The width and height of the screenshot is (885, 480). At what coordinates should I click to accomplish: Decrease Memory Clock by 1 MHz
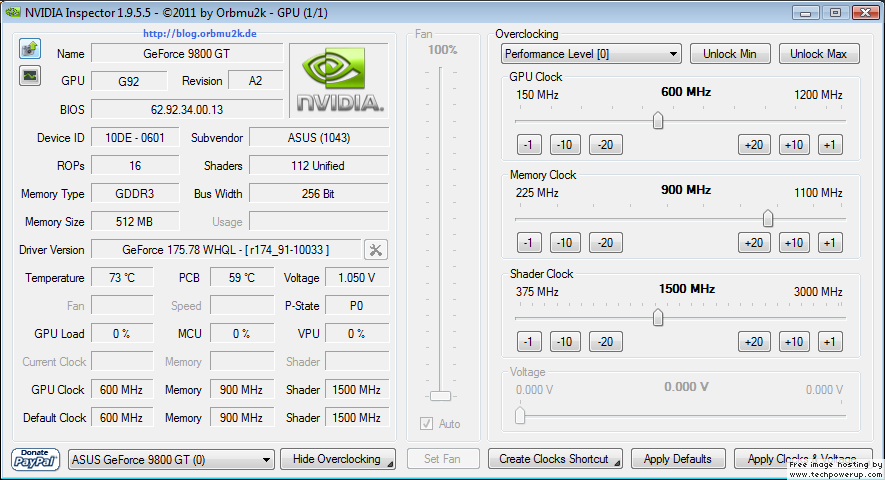click(529, 243)
